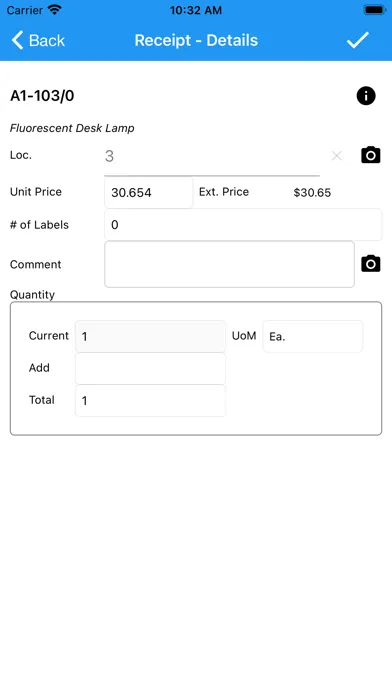This screenshot has width=392, height=696.
Task: Tap the battery indicator in status bar
Action: [x=374, y=10]
